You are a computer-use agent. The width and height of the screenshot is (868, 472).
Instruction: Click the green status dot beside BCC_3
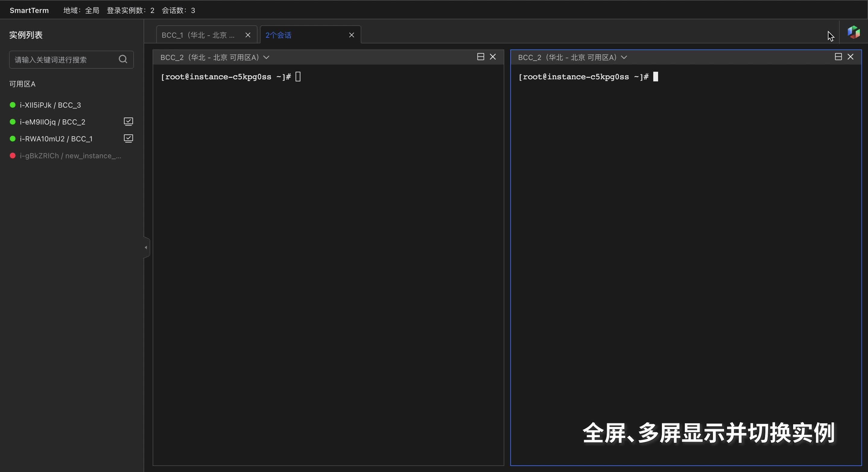[12, 105]
